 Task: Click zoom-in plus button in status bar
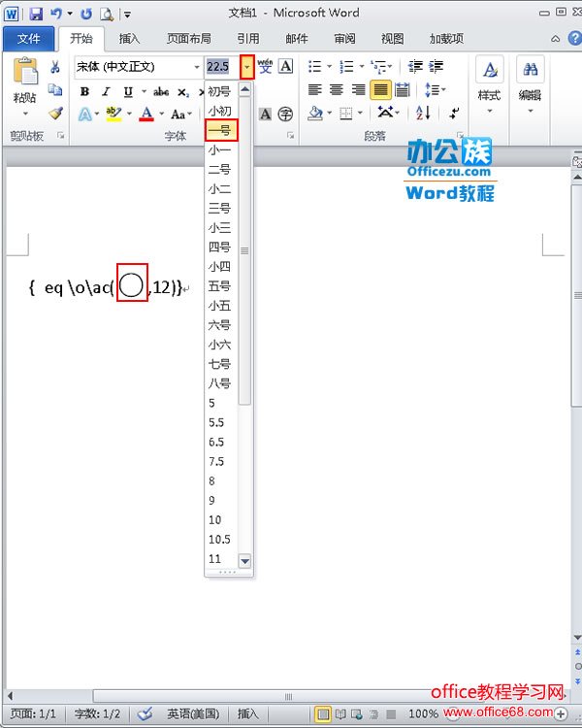[561, 713]
